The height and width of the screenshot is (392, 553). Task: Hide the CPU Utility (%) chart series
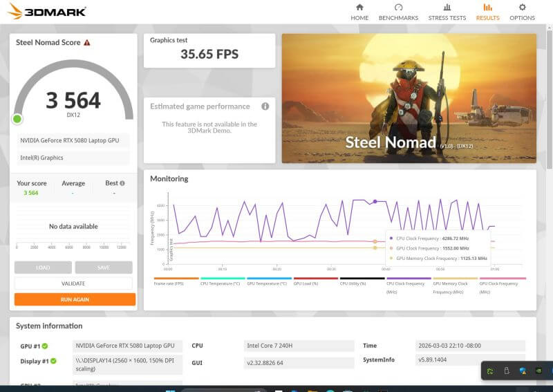tap(353, 283)
